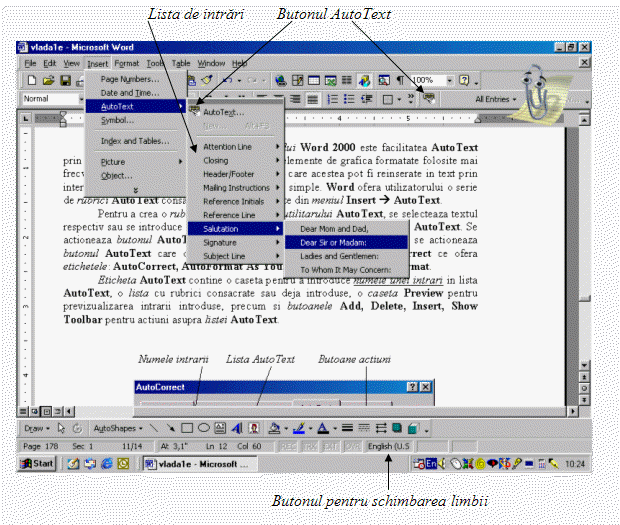Toggle the Document Map pane
620x525 pixels.
[x=384, y=81]
